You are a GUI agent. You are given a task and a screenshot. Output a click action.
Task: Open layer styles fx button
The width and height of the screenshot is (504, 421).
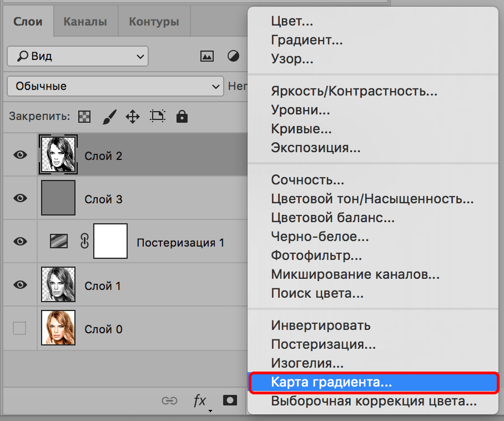(x=199, y=400)
